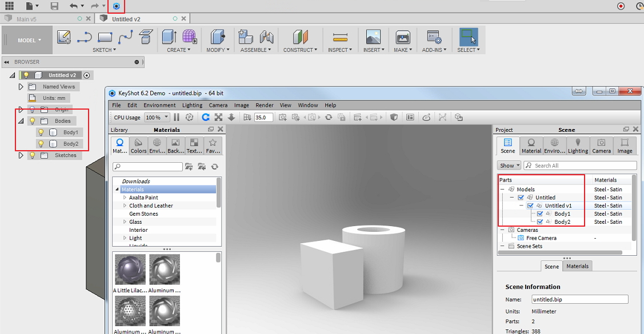Click the KeyShot export icon in Fusion toolbar
The width and height of the screenshot is (644, 334).
coord(117,6)
